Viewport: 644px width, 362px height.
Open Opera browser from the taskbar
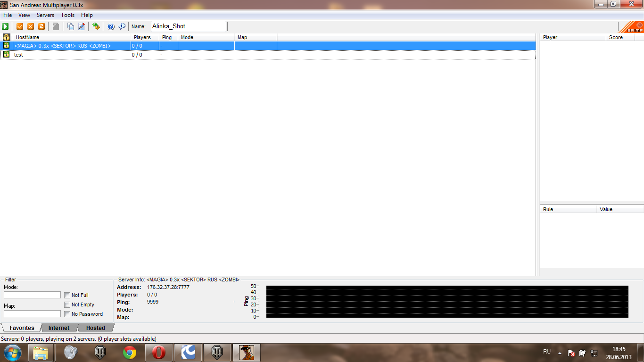pos(159,353)
